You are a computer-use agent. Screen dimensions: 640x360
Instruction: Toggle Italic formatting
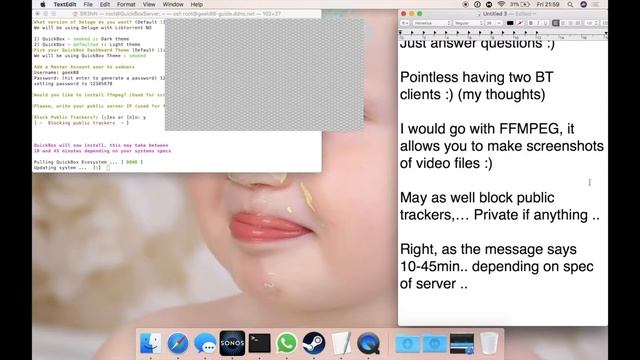[x=538, y=23]
